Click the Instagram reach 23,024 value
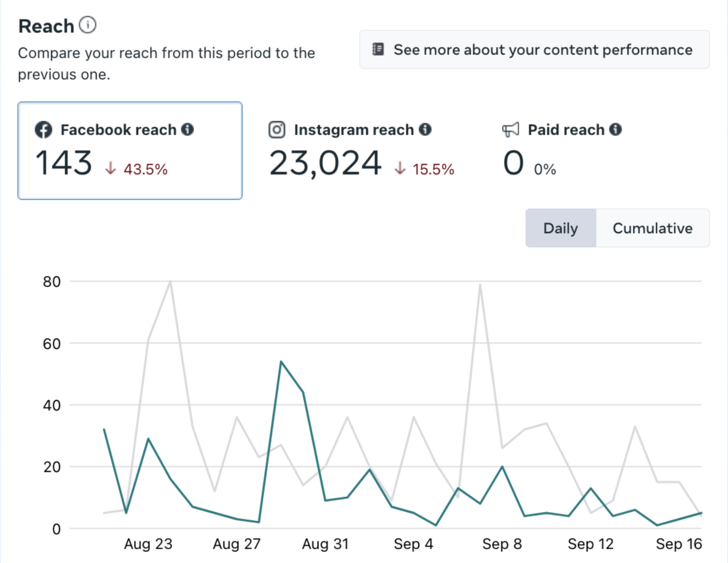The image size is (728, 563). (x=326, y=162)
